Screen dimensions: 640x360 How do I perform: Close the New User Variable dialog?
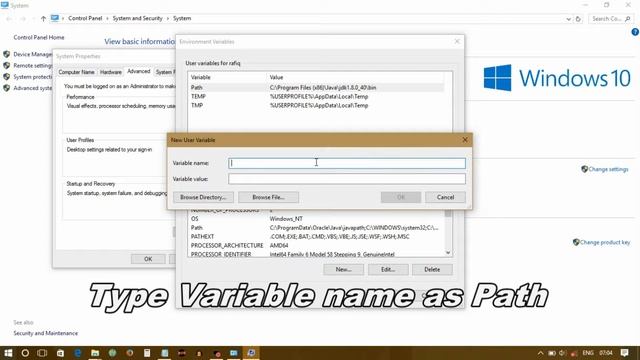pos(465,140)
